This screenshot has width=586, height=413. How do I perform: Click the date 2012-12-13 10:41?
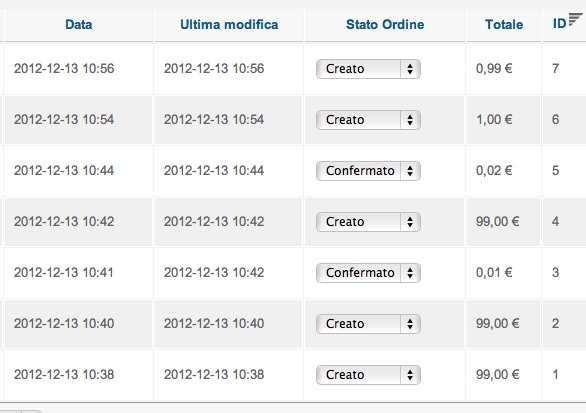[x=64, y=272]
